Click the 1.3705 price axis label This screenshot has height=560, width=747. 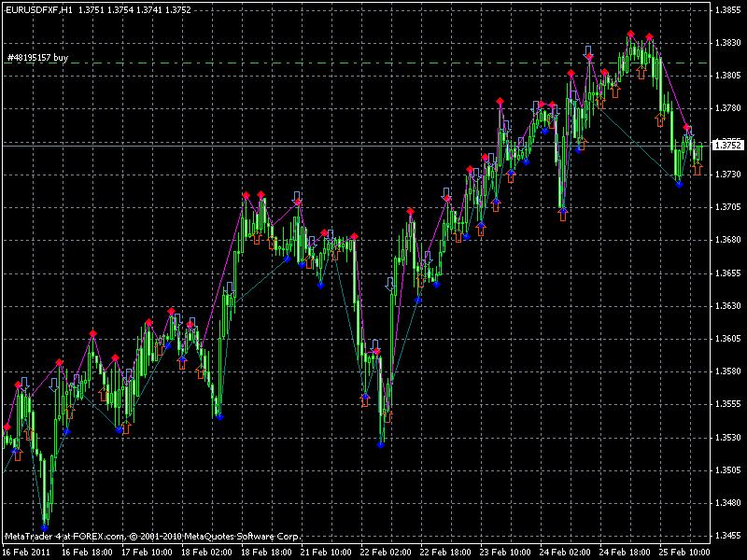click(728, 207)
